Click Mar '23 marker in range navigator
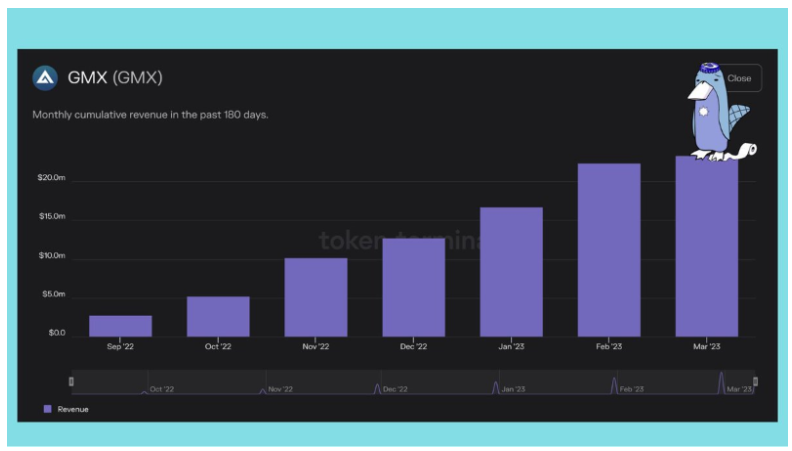The width and height of the screenshot is (792, 451). [x=739, y=389]
